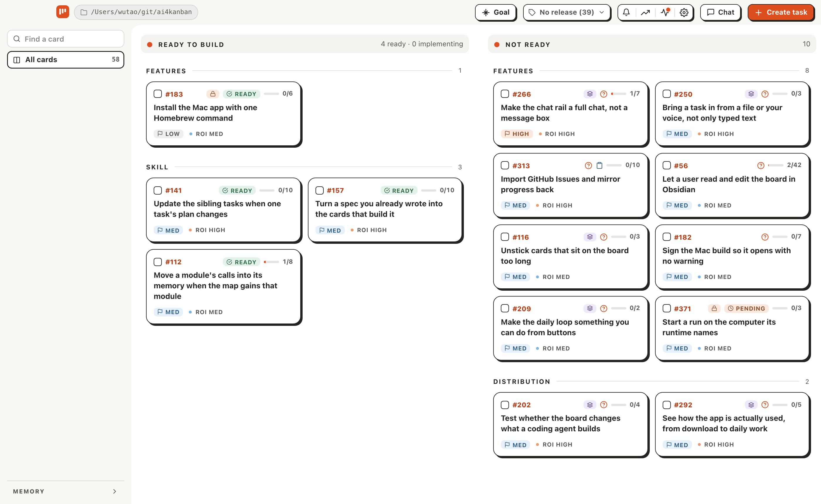
Task: Click the folder icon in the path bar
Action: pos(84,12)
